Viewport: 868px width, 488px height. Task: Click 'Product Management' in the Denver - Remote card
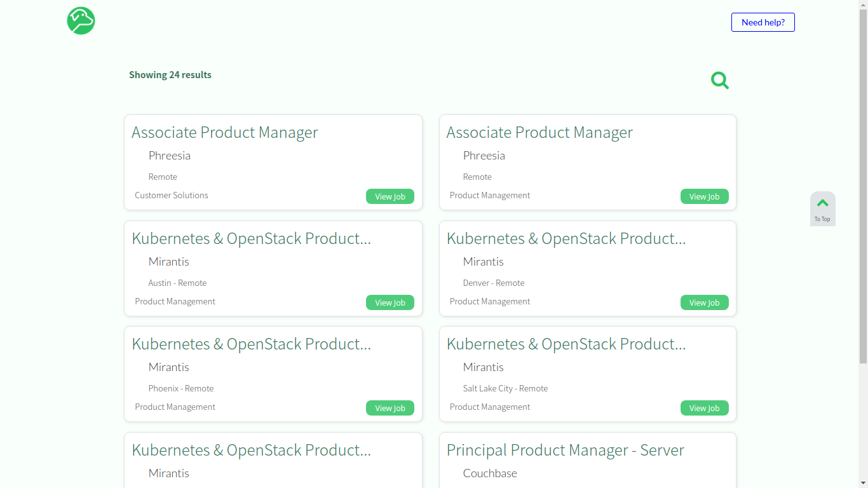coord(490,301)
